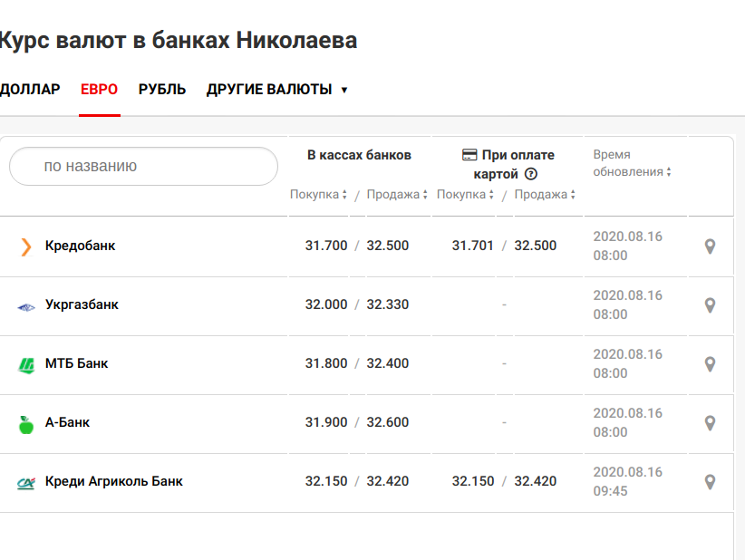Viewport: 745px width, 560px height.
Task: Show Креди Агриколь Банк map pin
Action: [710, 482]
